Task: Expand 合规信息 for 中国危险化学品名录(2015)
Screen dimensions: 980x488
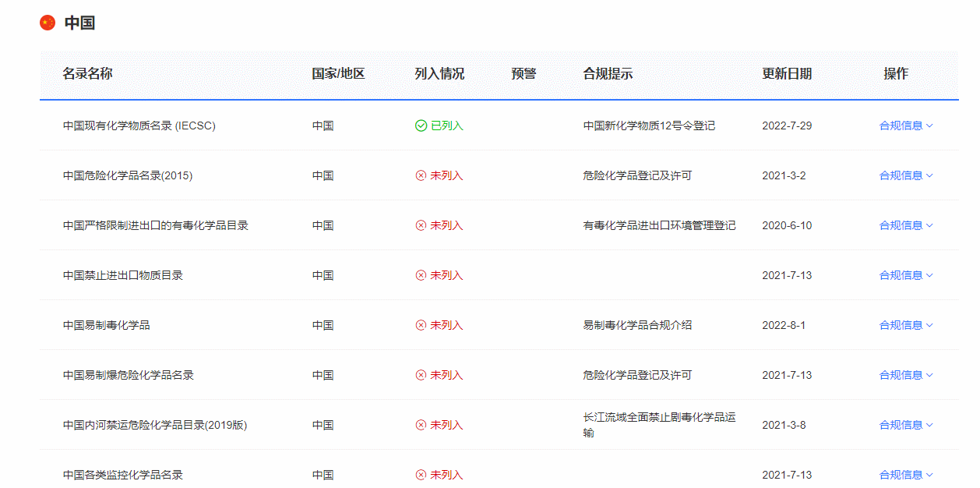Action: pyautogui.click(x=905, y=175)
